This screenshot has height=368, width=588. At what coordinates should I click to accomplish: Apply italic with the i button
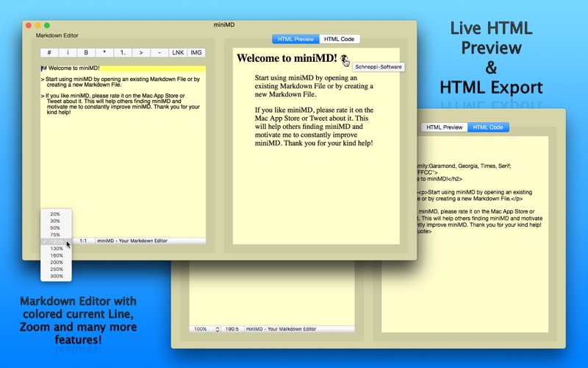(68, 52)
